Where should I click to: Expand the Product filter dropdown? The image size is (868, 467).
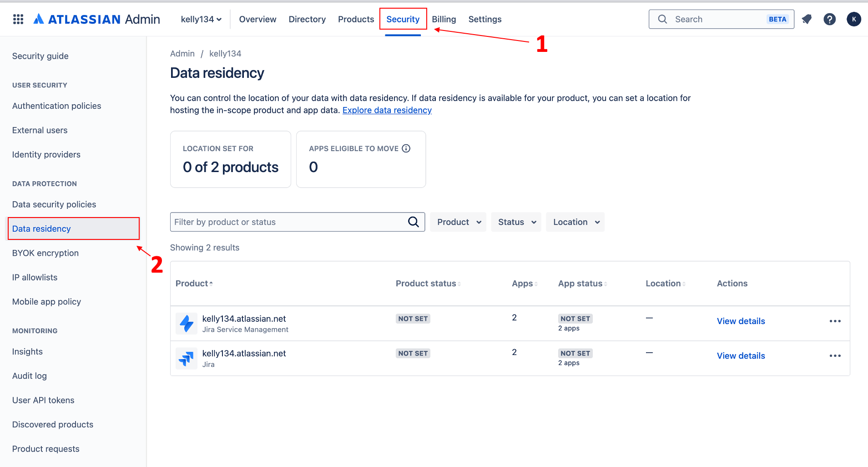pyautogui.click(x=458, y=222)
